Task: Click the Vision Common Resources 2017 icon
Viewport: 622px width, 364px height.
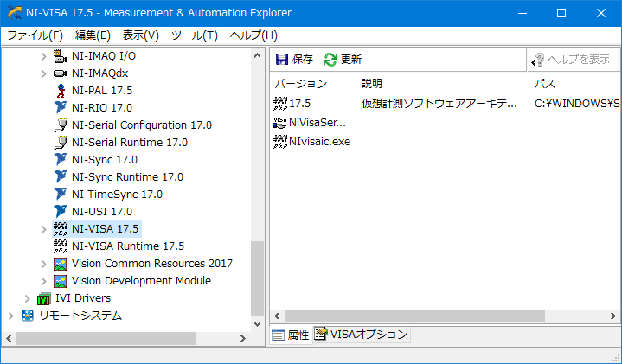Action: pos(61,264)
